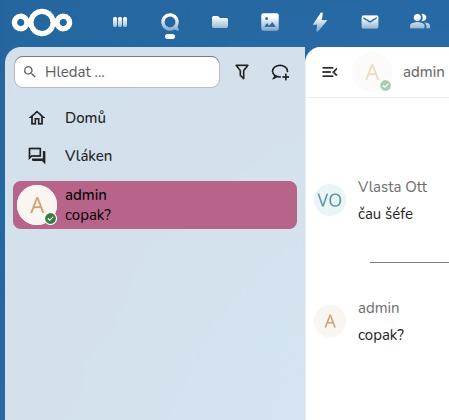Open the Photos app icon
449x420 pixels.
[270, 22]
